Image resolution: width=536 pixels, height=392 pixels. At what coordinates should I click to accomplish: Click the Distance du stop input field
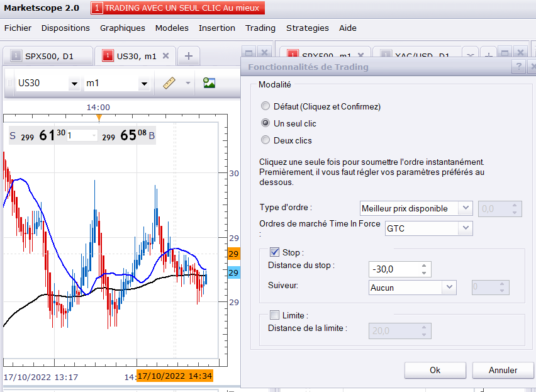(x=394, y=269)
